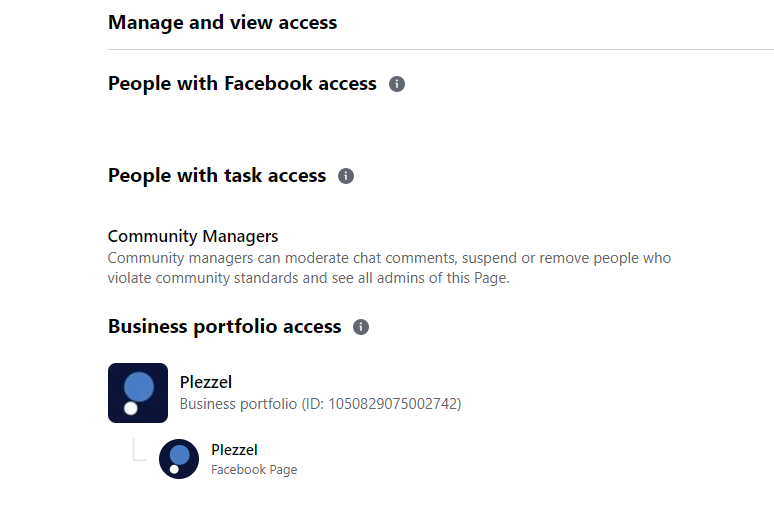774x507 pixels.
Task: Click 'violate community standards' in the description
Action: (203, 278)
